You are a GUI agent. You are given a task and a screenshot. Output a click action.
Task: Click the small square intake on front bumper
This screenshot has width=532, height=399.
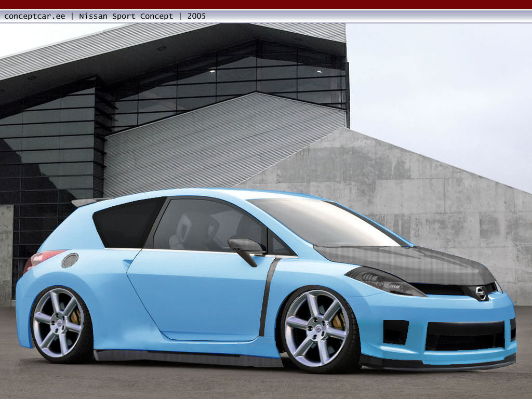[x=395, y=331]
